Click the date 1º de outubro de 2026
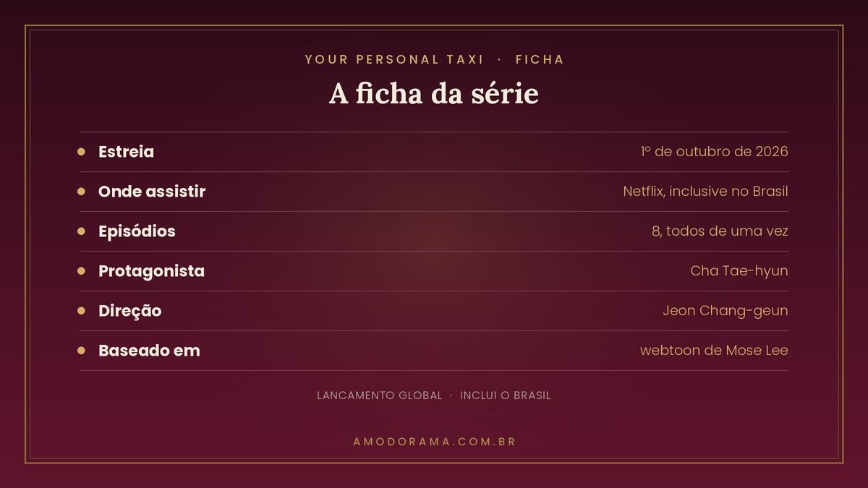This screenshot has width=868, height=488. pos(714,152)
